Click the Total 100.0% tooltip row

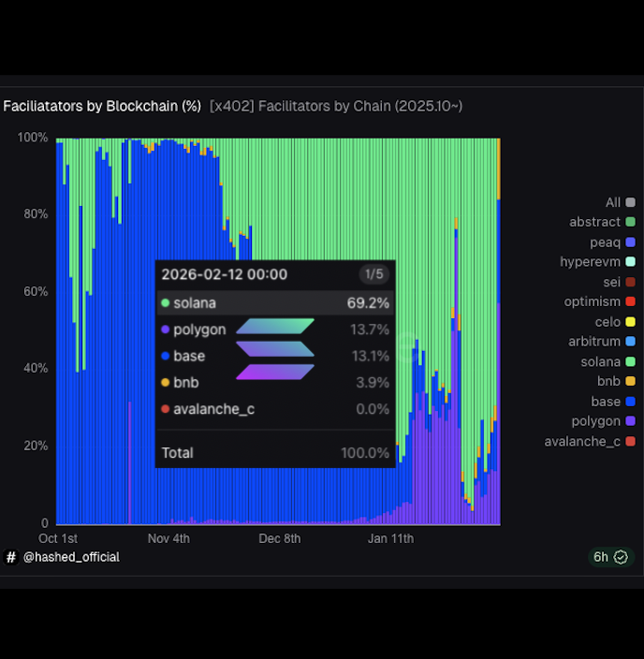click(x=275, y=453)
